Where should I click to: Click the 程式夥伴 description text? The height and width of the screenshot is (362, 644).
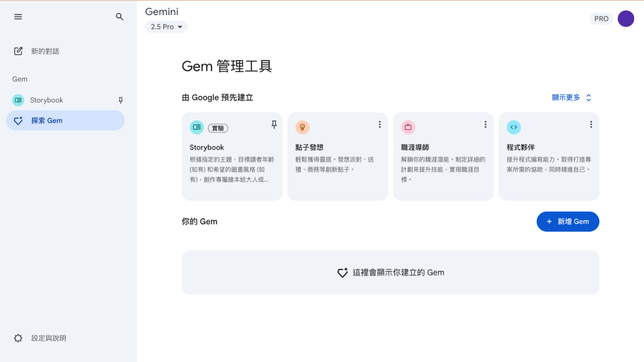click(549, 164)
